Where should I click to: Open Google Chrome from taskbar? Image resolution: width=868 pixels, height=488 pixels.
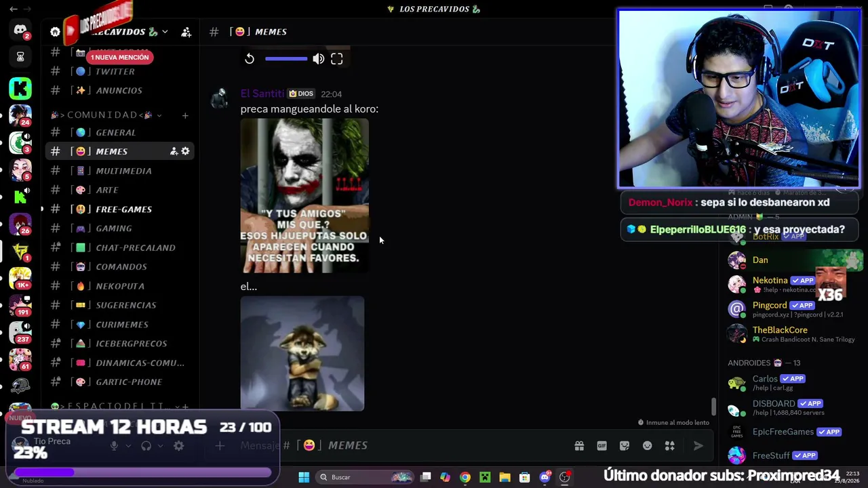point(465,477)
